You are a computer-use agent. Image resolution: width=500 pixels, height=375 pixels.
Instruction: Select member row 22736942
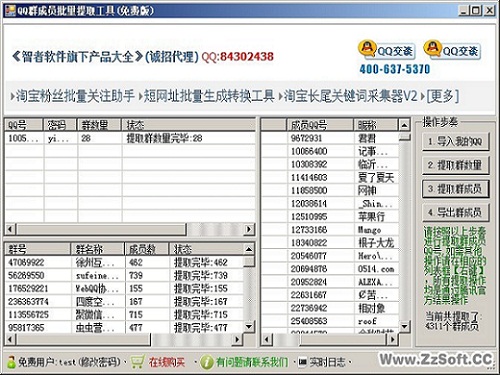[330, 308]
